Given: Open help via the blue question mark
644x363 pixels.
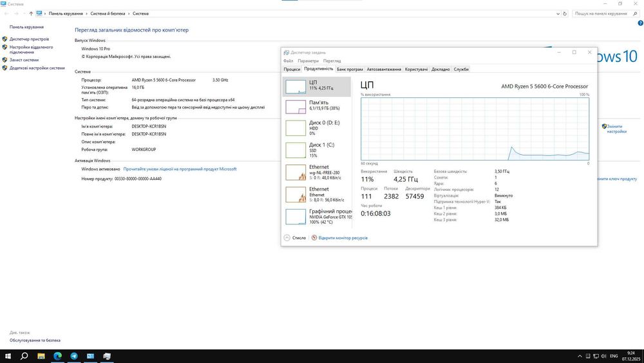Looking at the screenshot, I should pyautogui.click(x=640, y=23).
